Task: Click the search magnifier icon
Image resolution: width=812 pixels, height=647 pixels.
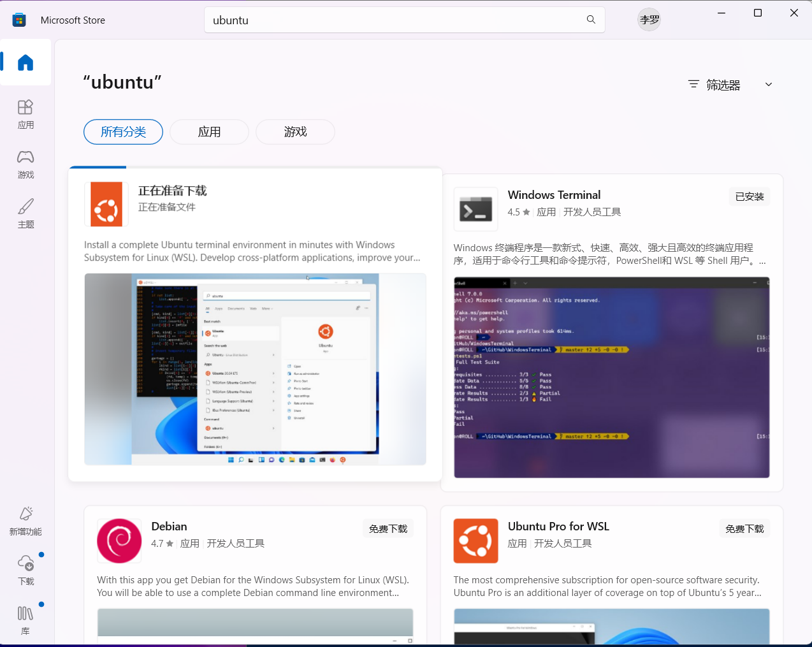Action: pos(591,20)
